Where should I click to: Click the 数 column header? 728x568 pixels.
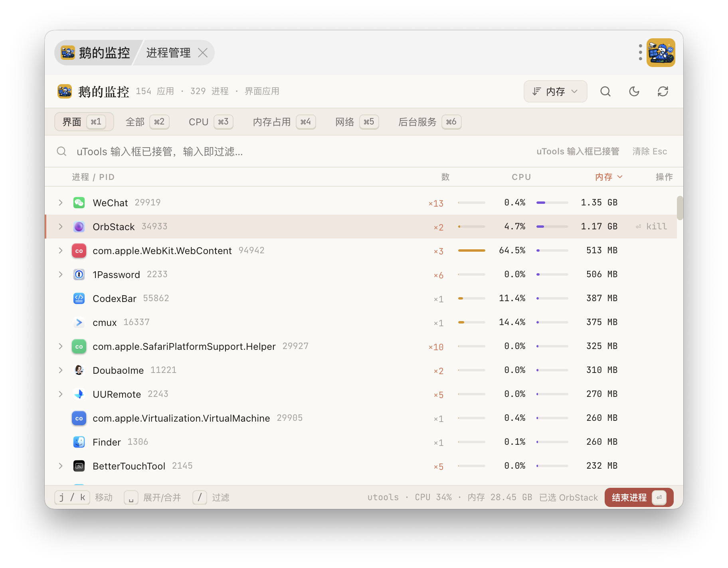click(445, 177)
